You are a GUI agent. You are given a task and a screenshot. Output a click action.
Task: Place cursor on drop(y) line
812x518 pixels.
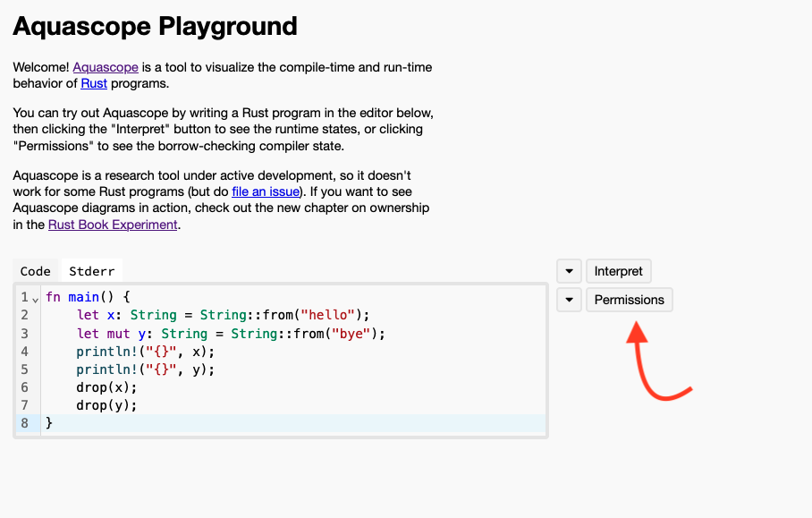pyautogui.click(x=106, y=405)
